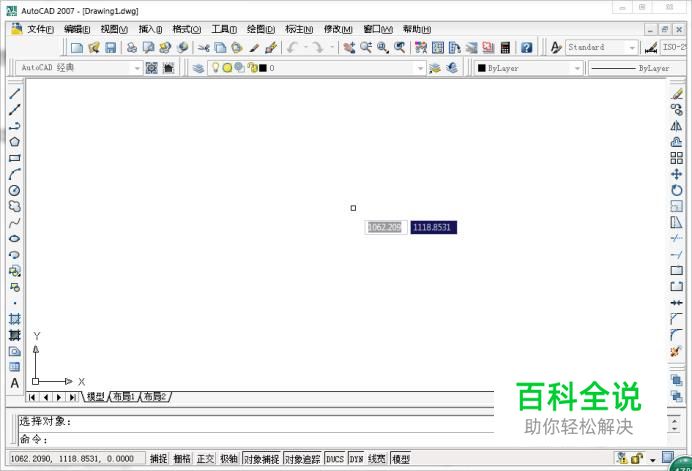Image resolution: width=692 pixels, height=471 pixels.
Task: Select the Ellipse tool
Action: pos(15,238)
